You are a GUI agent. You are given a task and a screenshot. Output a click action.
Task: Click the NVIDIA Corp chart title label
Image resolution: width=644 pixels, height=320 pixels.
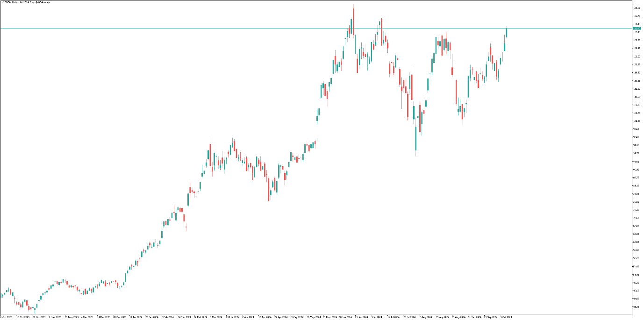[26, 2]
